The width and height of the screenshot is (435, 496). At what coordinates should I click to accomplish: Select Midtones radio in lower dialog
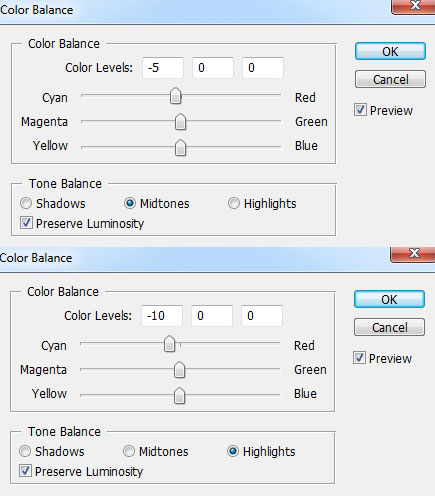129,451
